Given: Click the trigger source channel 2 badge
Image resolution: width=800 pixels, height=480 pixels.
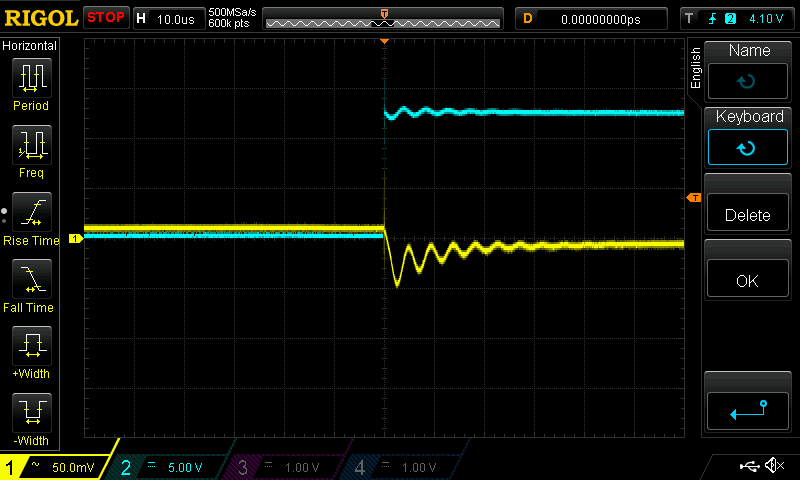Looking at the screenshot, I should click(731, 19).
